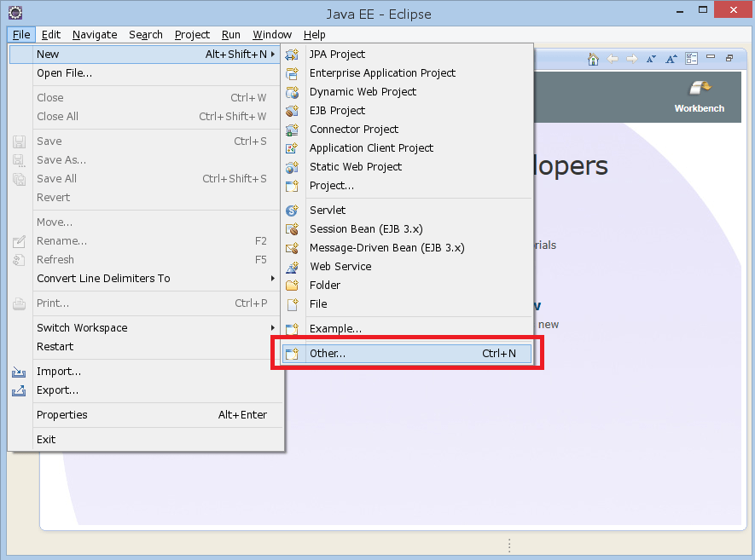This screenshot has height=560, width=755.
Task: Open the Project menu
Action: pos(192,35)
